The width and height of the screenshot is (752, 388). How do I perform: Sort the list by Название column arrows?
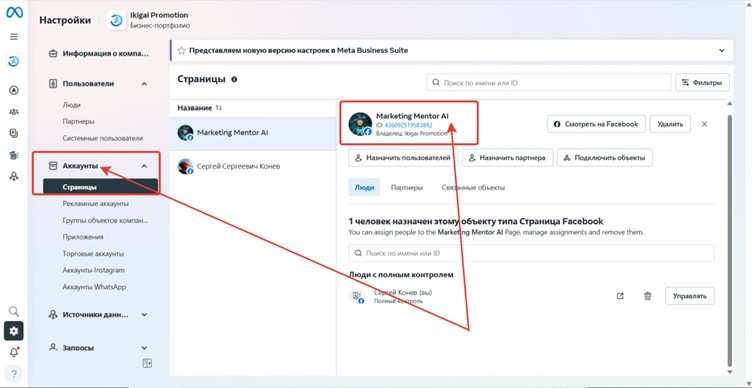[219, 108]
